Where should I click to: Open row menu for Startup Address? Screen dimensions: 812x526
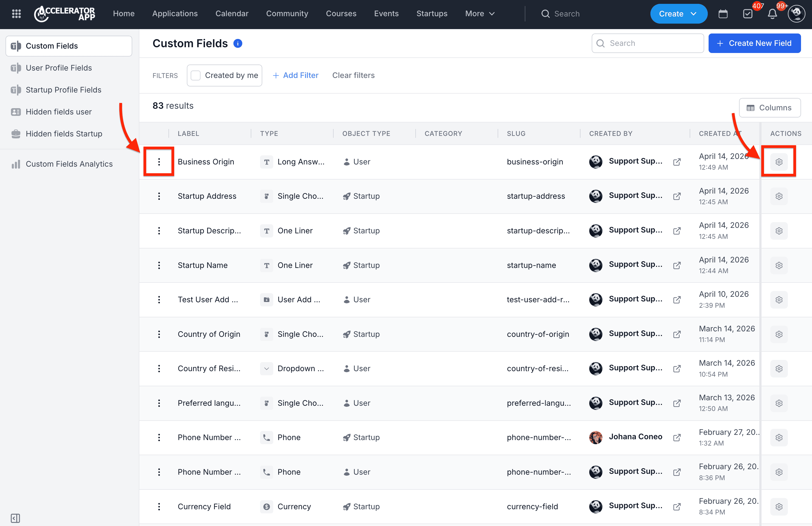pyautogui.click(x=159, y=196)
